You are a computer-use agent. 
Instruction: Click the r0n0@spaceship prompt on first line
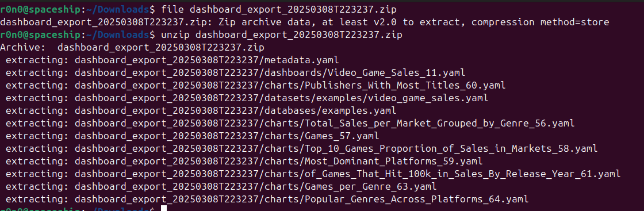[40, 9]
